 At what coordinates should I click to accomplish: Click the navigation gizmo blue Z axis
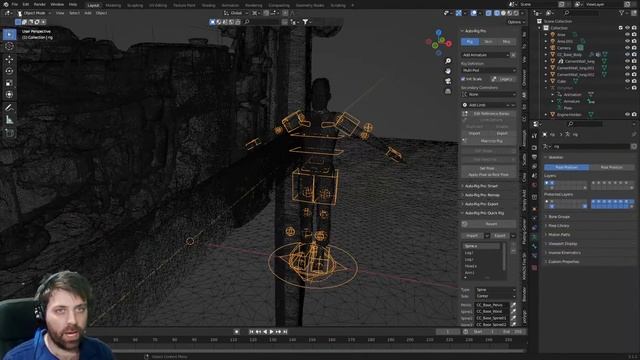coord(438,33)
